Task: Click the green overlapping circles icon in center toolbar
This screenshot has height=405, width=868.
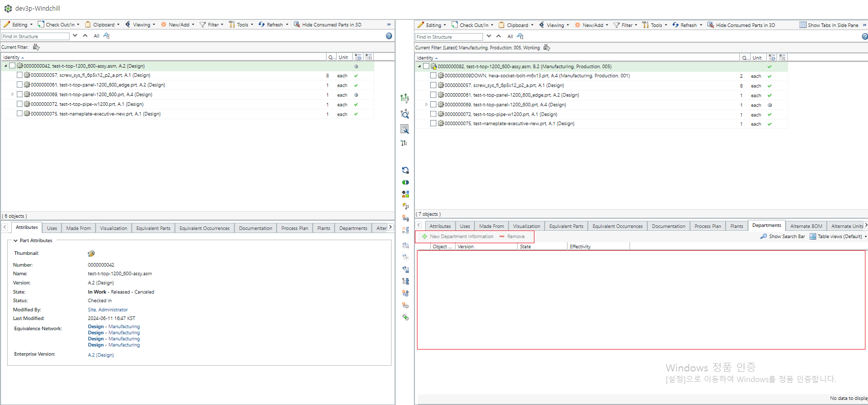Action: (x=405, y=182)
